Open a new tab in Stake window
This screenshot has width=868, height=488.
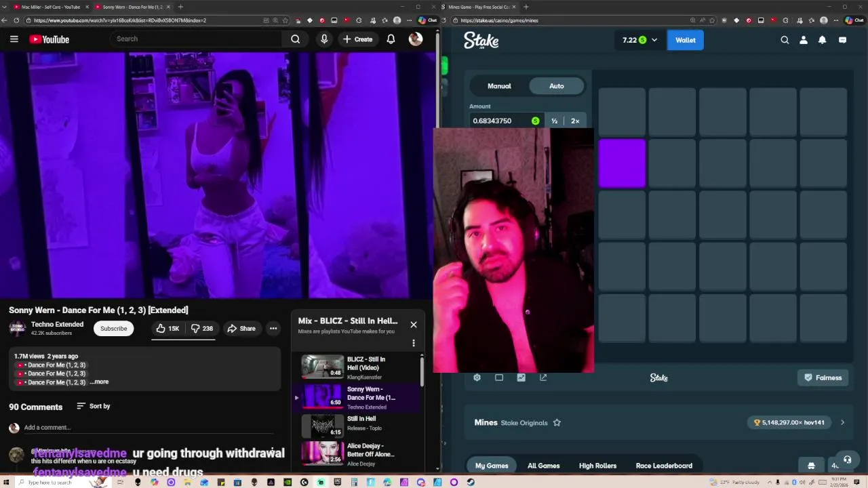[x=526, y=7]
